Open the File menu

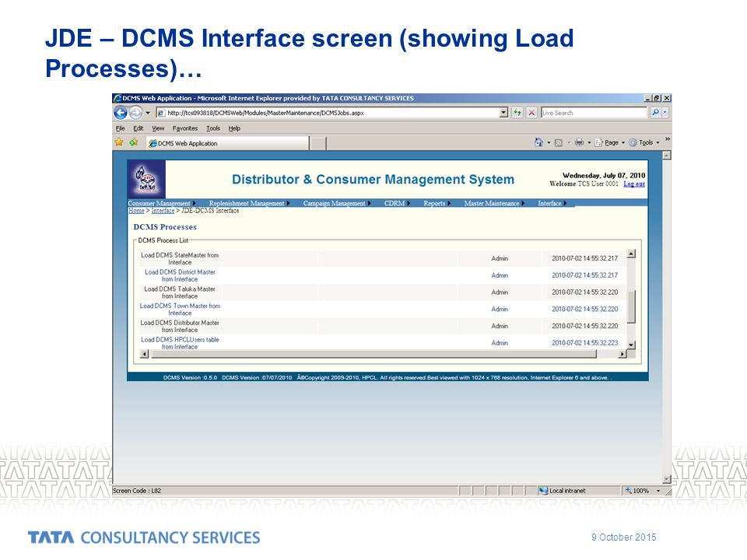[x=120, y=128]
